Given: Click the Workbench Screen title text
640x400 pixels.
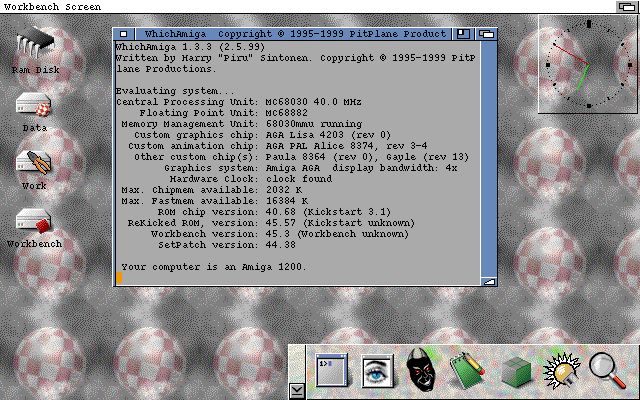Looking at the screenshot, I should tap(52, 7).
